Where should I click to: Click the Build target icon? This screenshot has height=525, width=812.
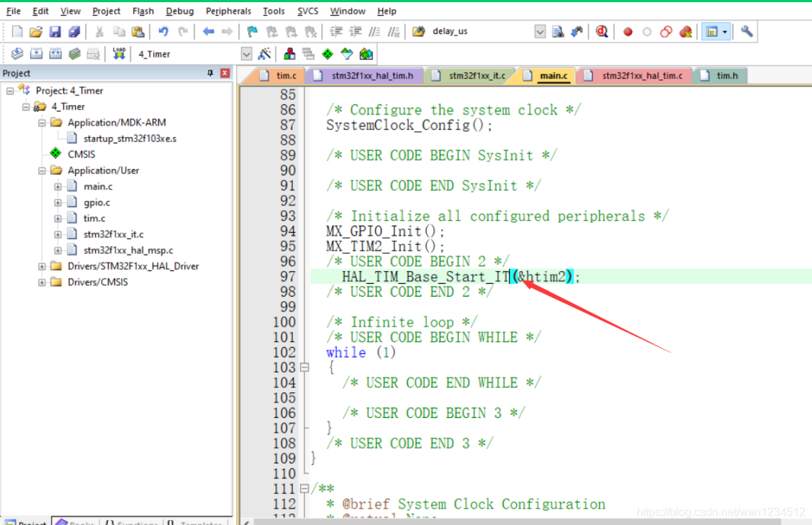point(36,54)
